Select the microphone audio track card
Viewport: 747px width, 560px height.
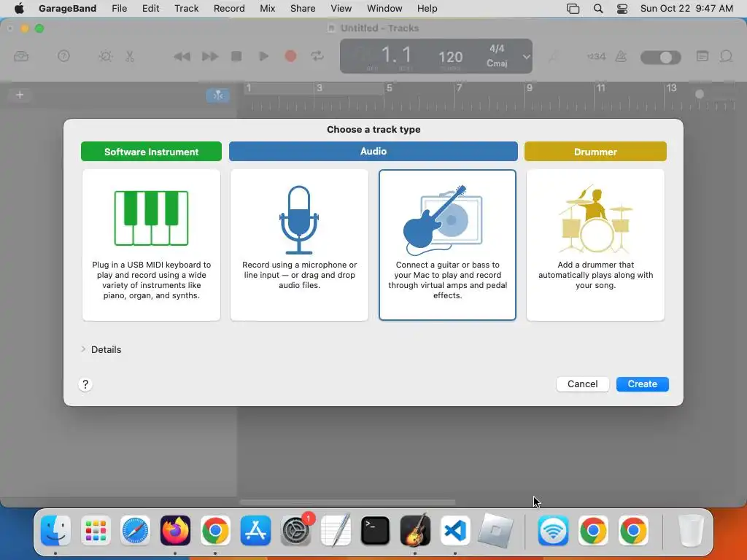tap(299, 245)
